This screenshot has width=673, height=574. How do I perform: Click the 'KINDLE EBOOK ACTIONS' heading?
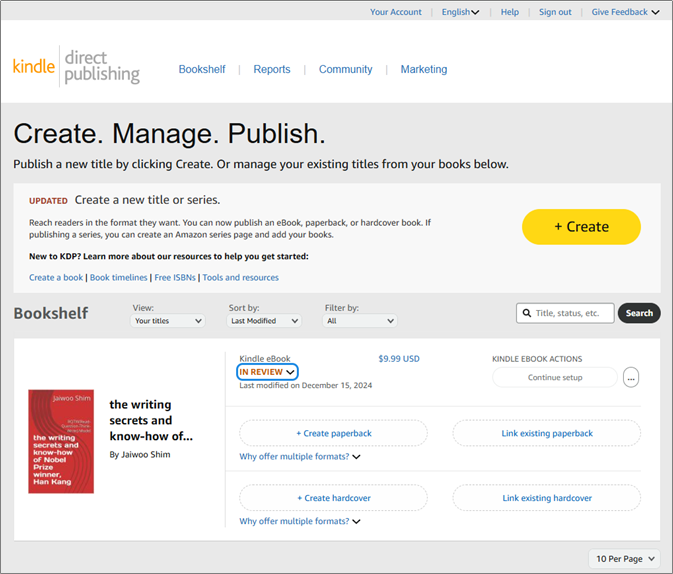pos(537,359)
